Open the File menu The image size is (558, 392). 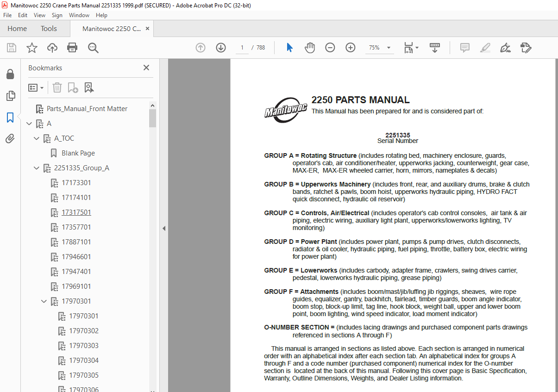pos(7,15)
